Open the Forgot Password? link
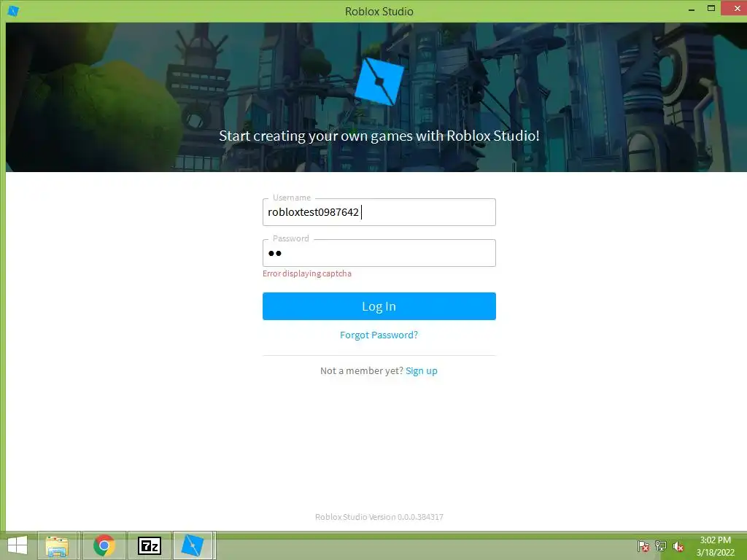Screen dimensions: 747x560 (x=379, y=335)
